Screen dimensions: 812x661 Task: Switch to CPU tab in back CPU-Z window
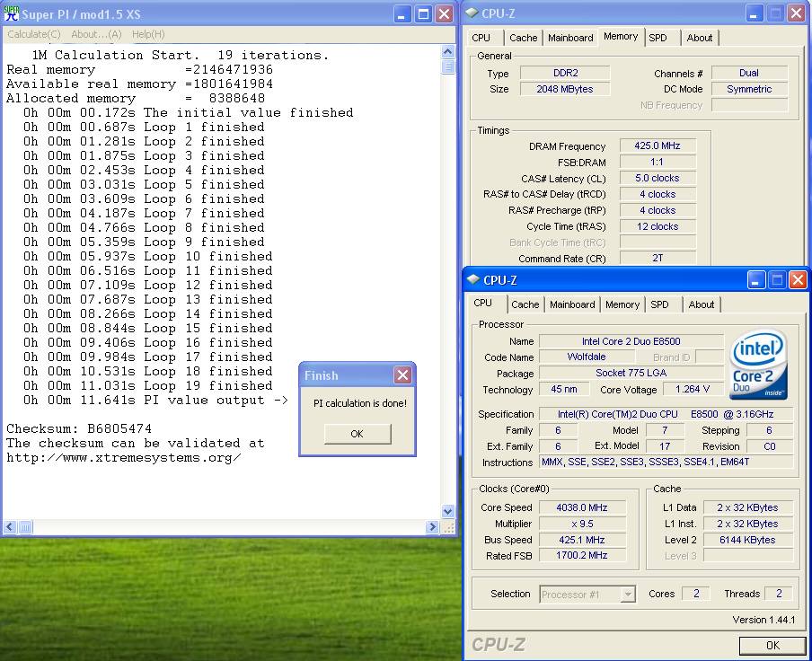click(x=481, y=38)
